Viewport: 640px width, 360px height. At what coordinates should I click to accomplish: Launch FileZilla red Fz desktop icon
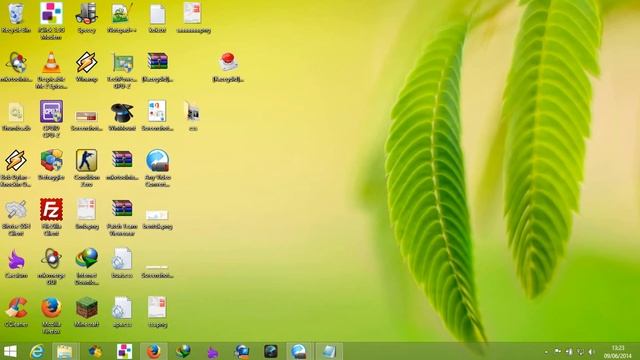click(51, 216)
